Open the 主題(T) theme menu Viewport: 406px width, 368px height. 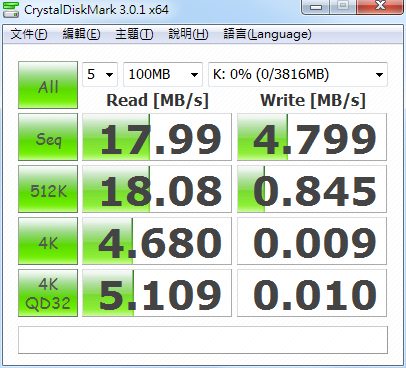point(134,34)
